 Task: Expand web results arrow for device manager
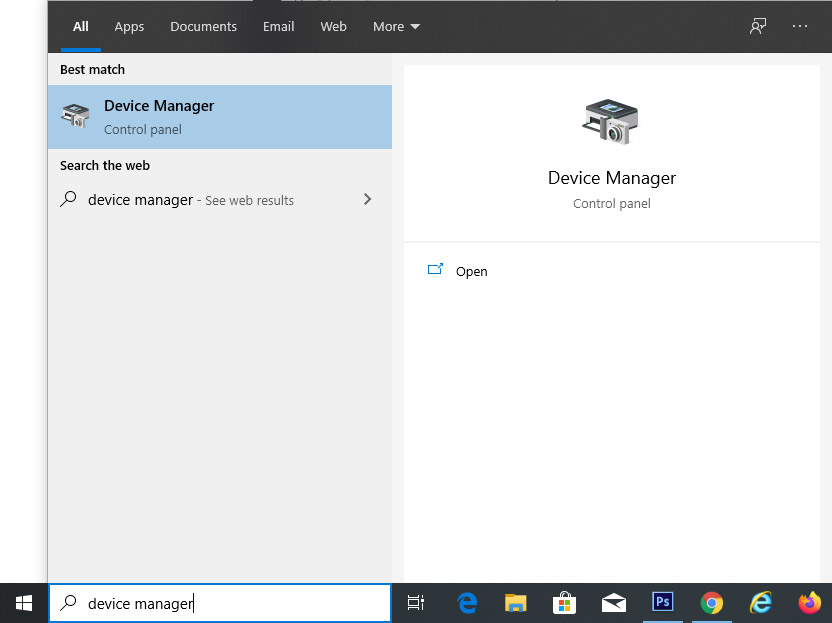(x=367, y=199)
